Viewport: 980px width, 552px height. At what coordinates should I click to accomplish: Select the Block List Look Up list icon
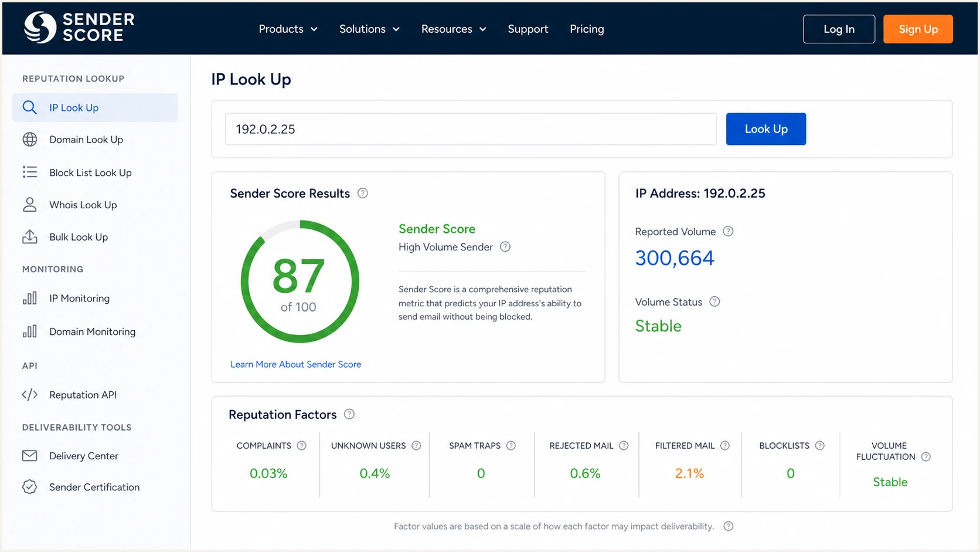30,172
